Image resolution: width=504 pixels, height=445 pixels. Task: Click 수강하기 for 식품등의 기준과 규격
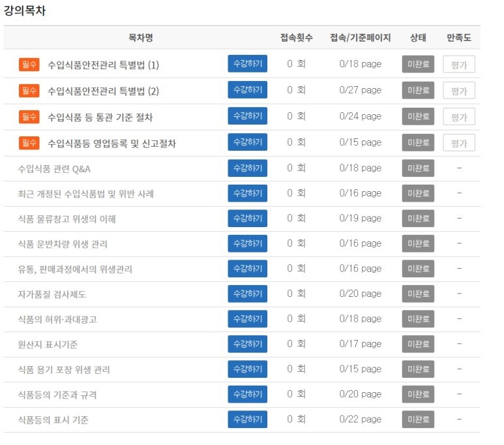[x=248, y=394]
